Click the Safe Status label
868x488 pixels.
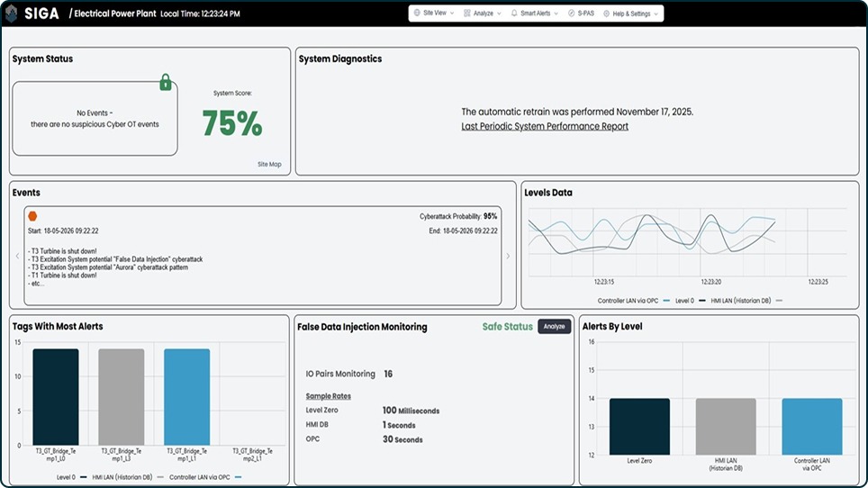click(507, 327)
